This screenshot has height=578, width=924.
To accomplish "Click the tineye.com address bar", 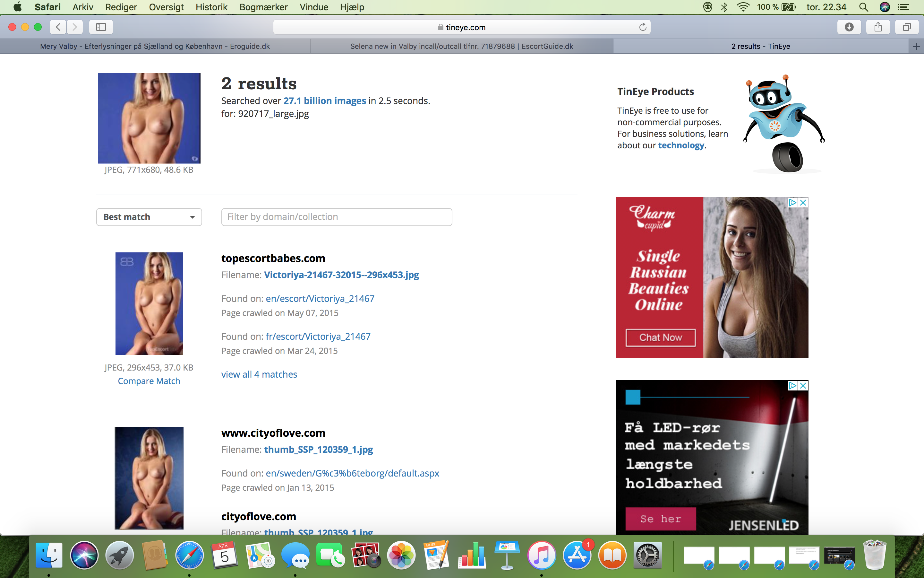I will [462, 27].
